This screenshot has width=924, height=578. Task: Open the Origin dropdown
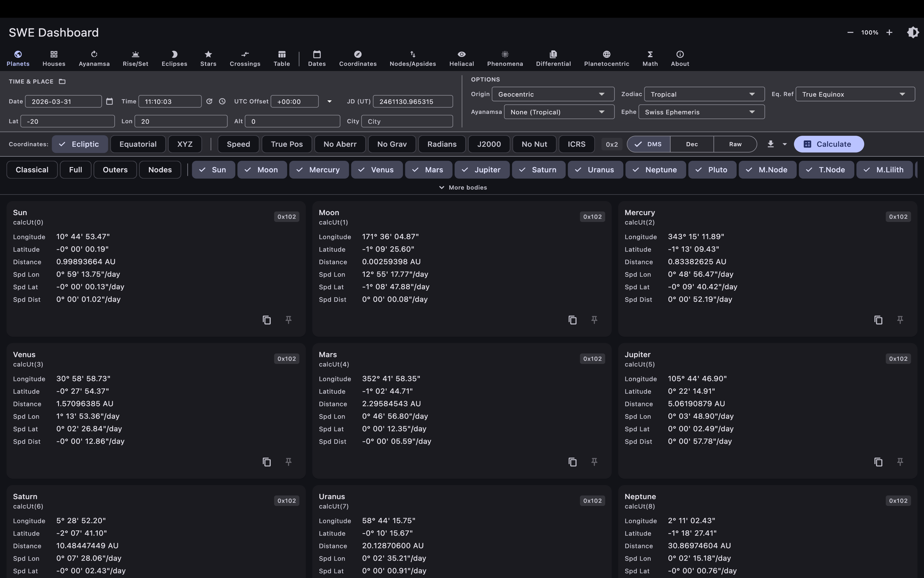click(x=553, y=94)
